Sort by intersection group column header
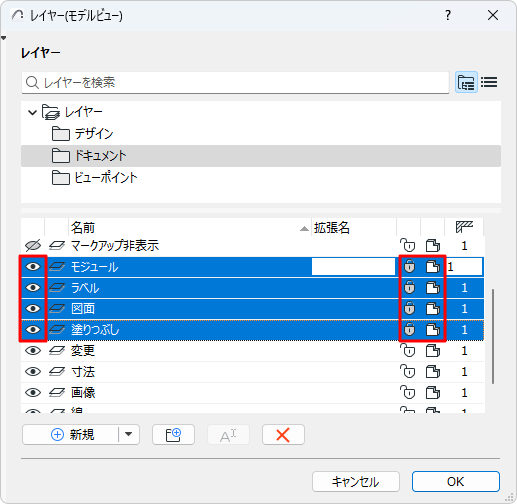Image resolution: width=517 pixels, height=504 pixels. tap(464, 228)
